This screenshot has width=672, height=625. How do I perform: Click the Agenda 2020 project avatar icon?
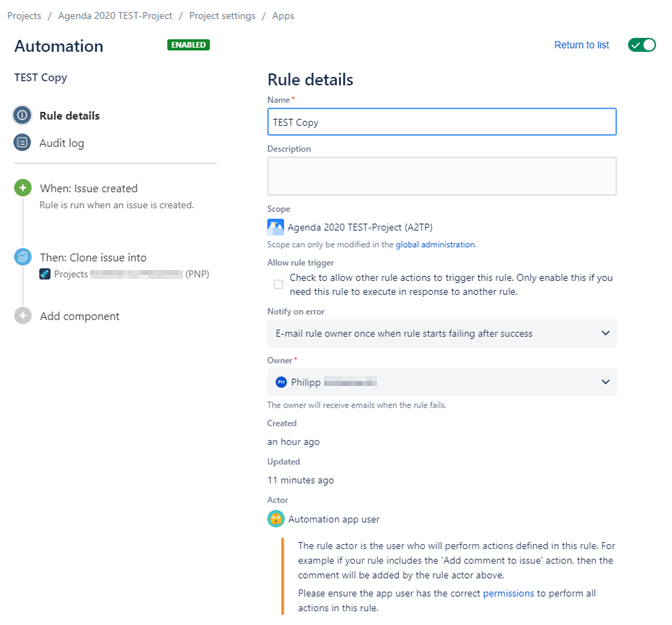click(x=276, y=227)
